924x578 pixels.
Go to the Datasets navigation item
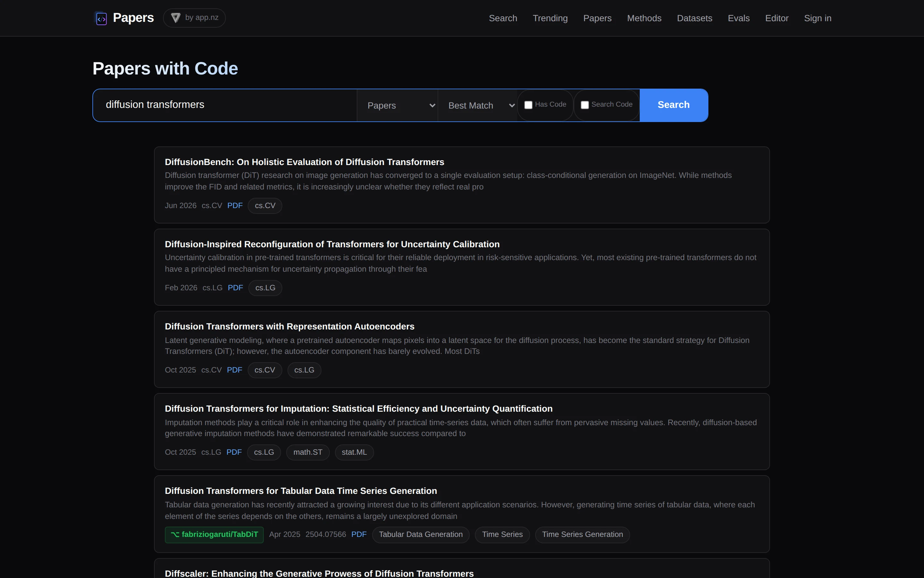695,18
